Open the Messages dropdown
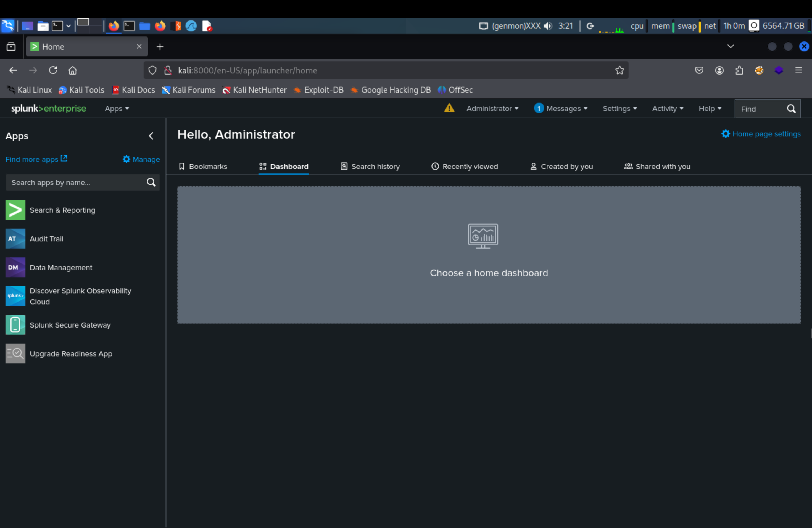Viewport: 812px width, 528px height. (561, 109)
